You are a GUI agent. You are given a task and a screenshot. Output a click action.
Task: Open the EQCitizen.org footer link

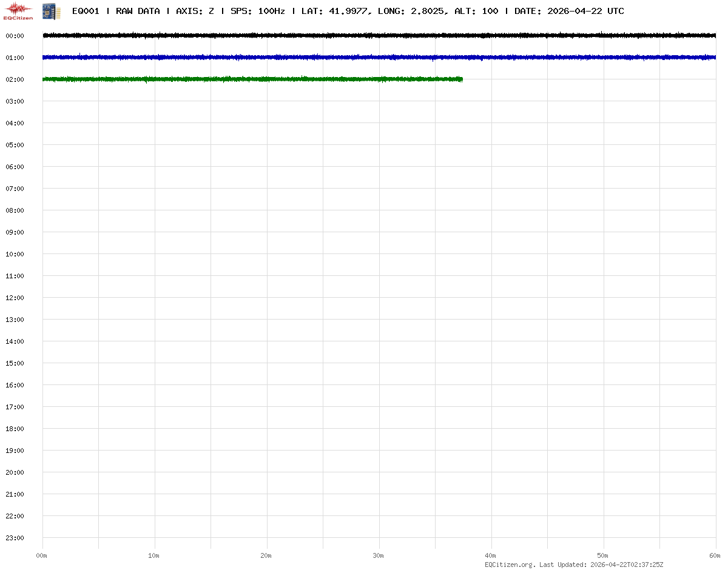(x=510, y=565)
